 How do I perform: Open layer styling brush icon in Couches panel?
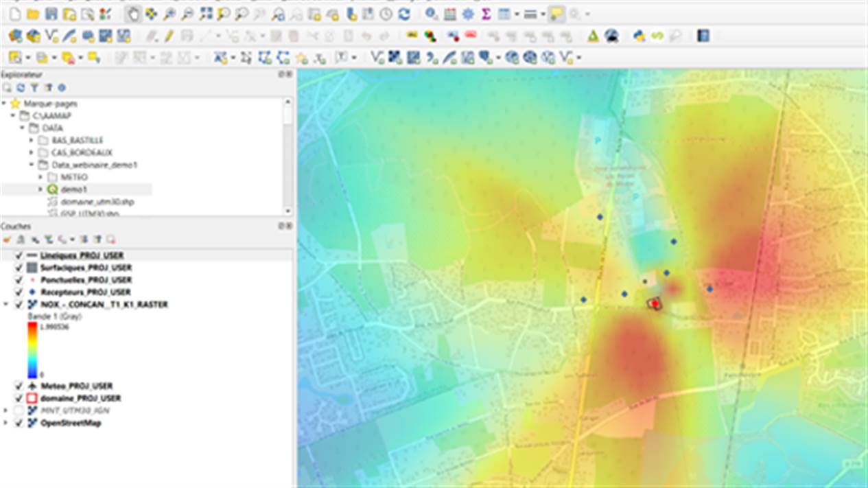(8, 240)
